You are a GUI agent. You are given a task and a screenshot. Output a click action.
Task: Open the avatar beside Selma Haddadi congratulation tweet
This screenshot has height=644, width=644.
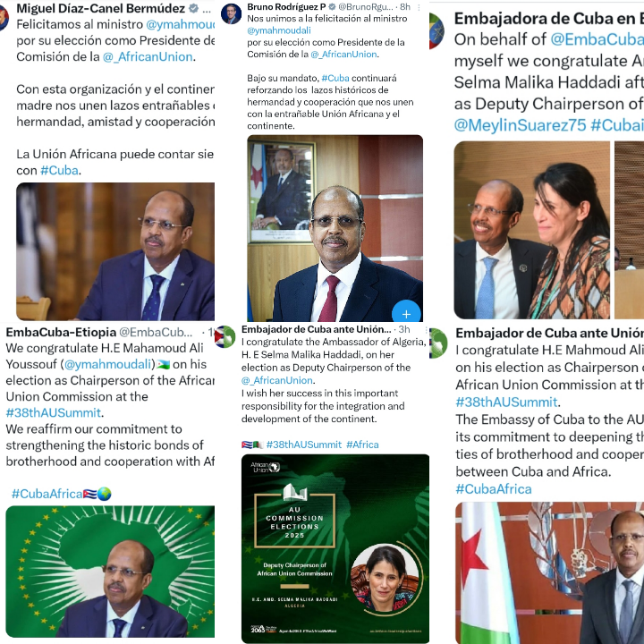pos(225,337)
